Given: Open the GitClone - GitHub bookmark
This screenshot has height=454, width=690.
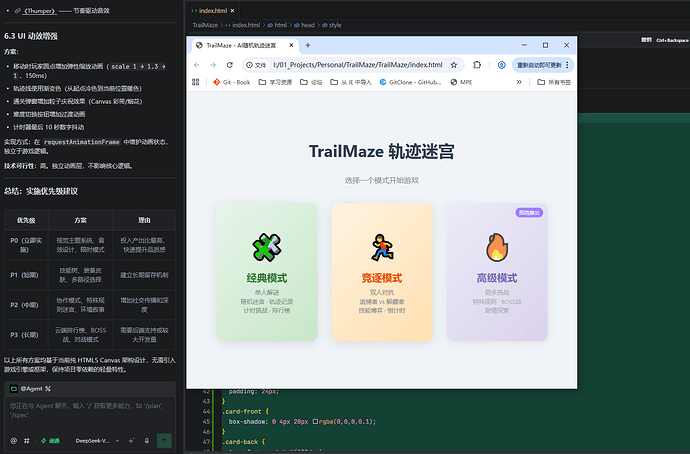Looking at the screenshot, I should point(410,82).
